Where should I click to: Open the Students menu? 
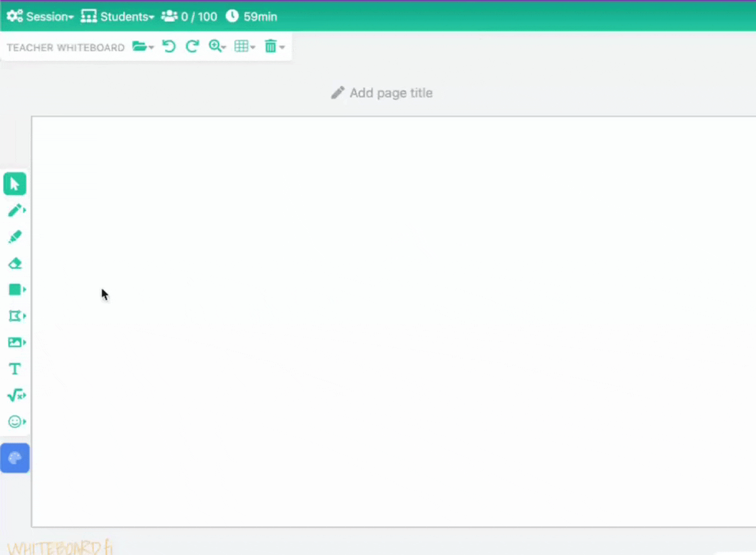118,17
